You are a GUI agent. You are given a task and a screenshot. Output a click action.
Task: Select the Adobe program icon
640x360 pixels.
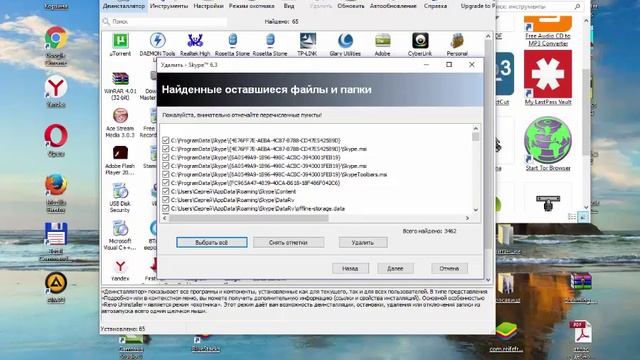tap(382, 44)
